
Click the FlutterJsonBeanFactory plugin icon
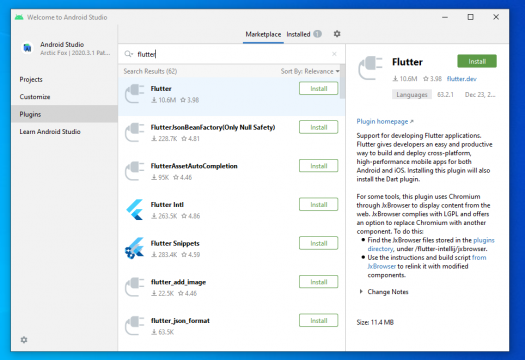coord(134,133)
